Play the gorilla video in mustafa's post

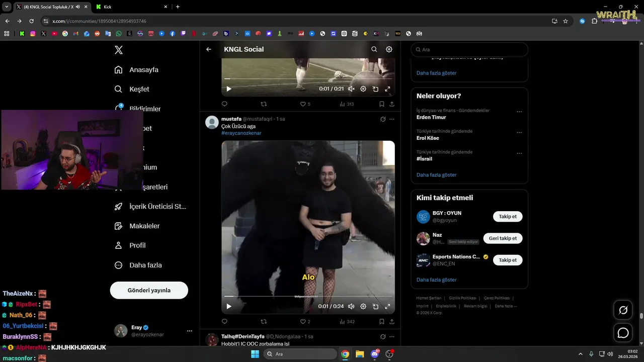[x=229, y=306]
